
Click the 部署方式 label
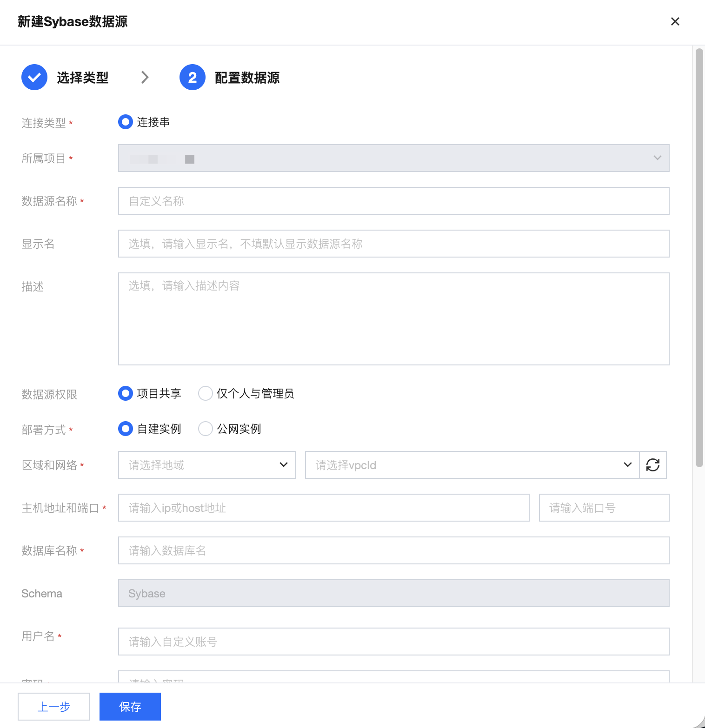click(44, 430)
